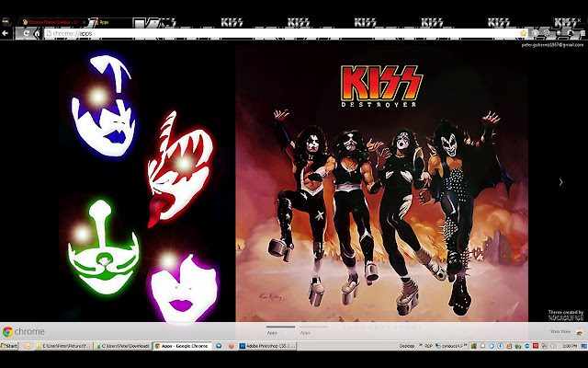Click the blue round taskbar icon
The height and width of the screenshot is (368, 588).
point(219,346)
